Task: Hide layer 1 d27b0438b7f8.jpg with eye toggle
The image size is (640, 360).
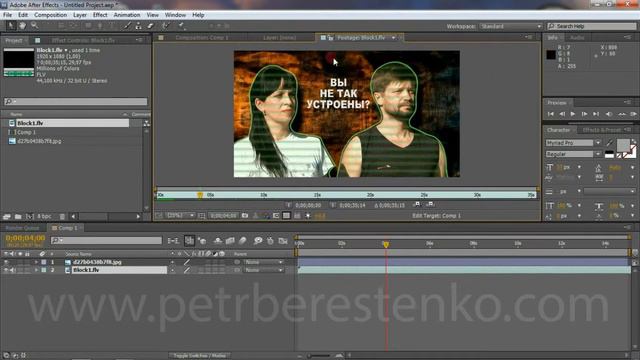Action: pos(6,262)
